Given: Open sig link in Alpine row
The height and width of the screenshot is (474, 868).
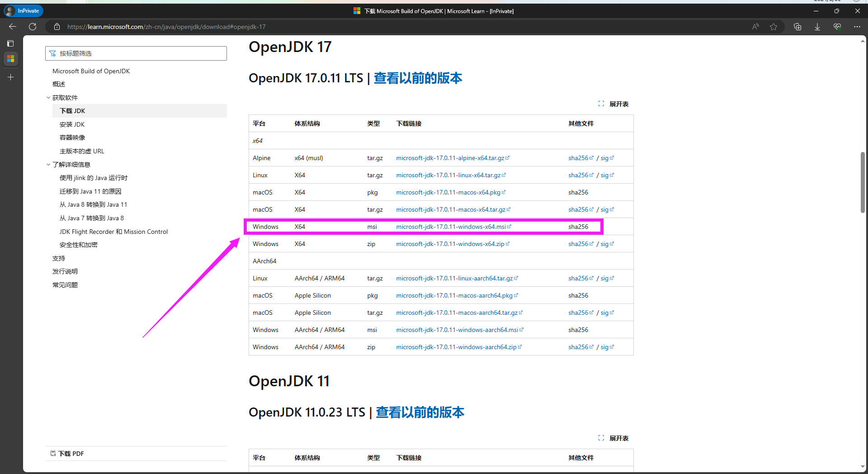Looking at the screenshot, I should [607, 158].
